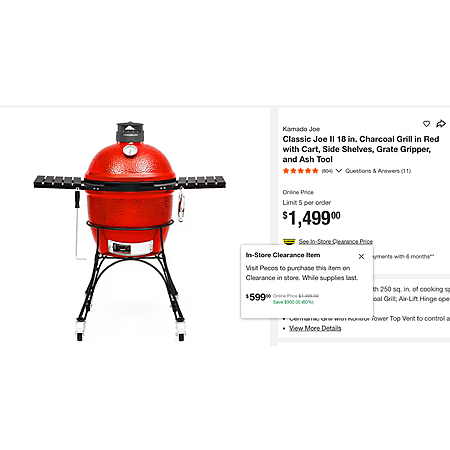Open View More Details link
450x450 pixels.
(315, 328)
